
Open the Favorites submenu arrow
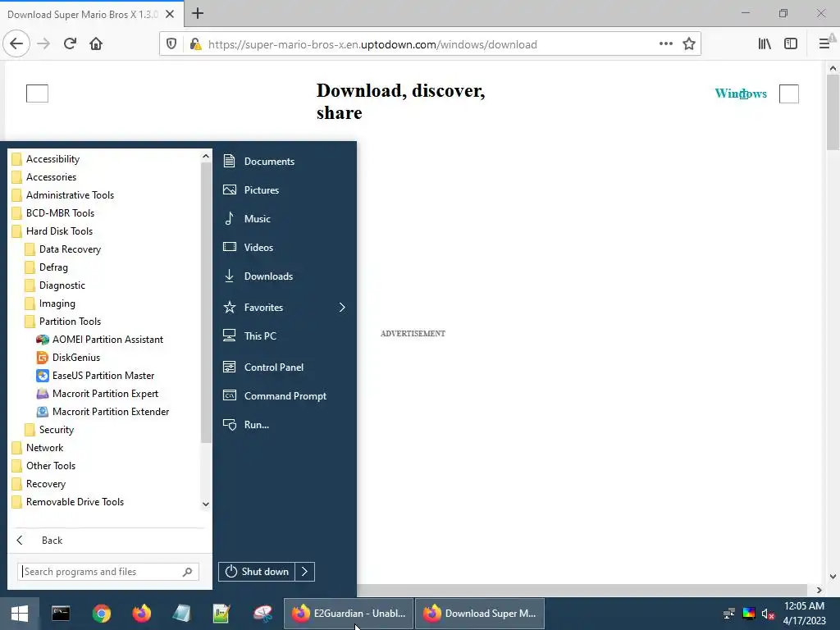342,308
